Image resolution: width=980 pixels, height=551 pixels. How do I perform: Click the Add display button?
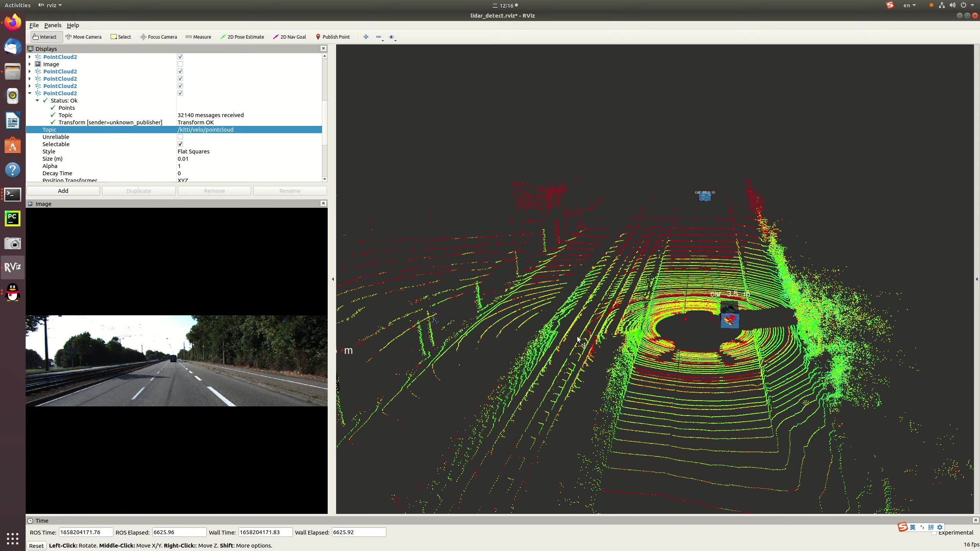tap(63, 191)
